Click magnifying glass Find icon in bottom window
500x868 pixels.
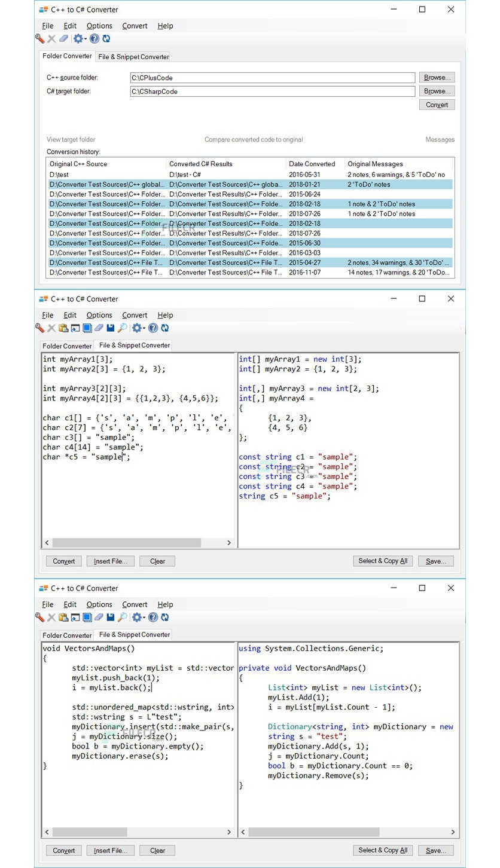point(122,618)
